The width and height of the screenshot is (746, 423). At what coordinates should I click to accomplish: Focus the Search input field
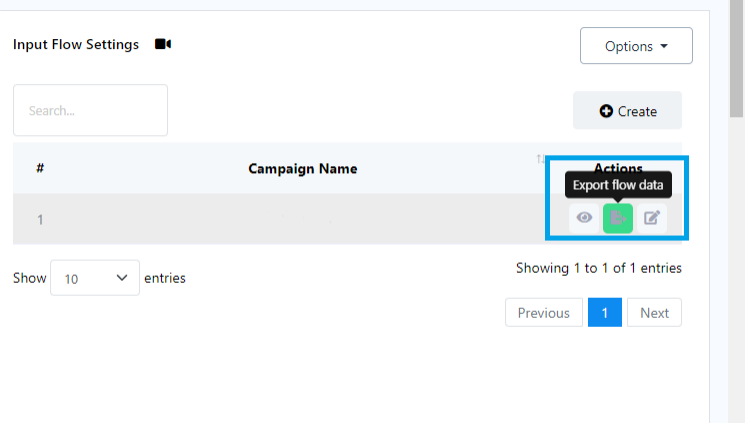point(90,110)
